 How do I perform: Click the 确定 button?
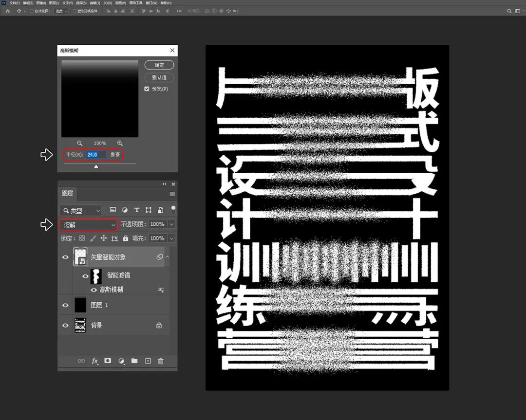(159, 65)
